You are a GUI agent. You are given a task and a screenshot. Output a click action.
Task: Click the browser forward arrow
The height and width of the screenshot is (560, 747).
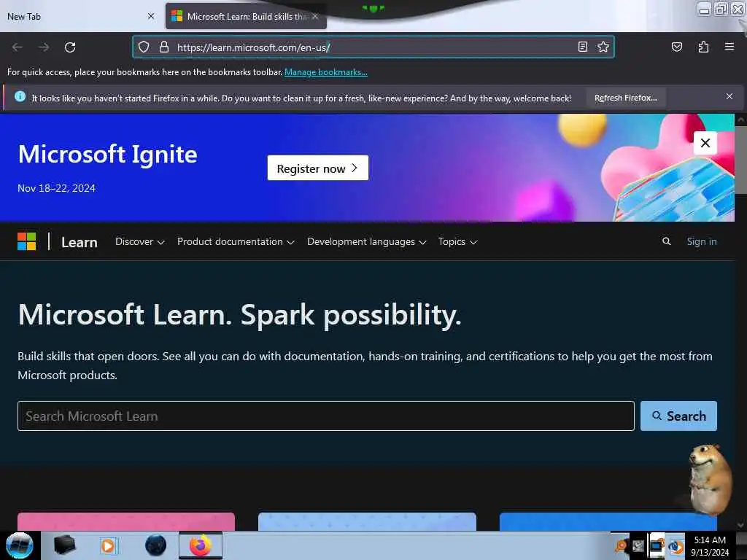(44, 47)
